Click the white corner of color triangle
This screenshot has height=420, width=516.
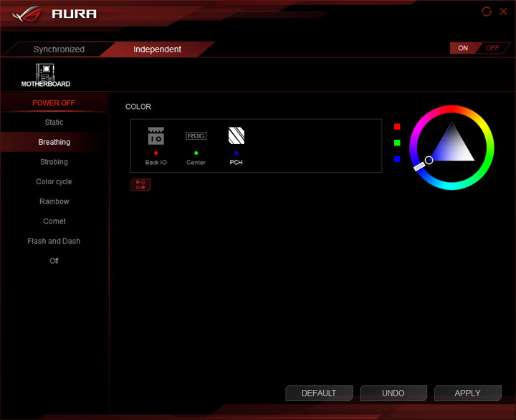pyautogui.click(x=470, y=158)
